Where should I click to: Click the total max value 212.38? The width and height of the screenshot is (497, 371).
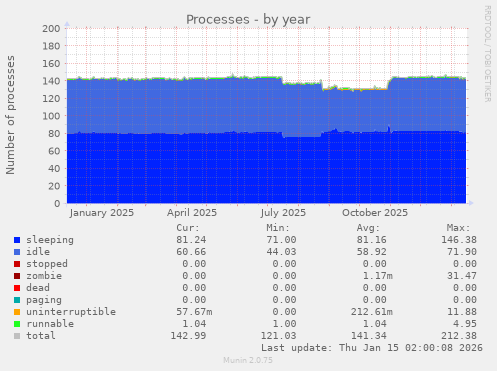459,336
